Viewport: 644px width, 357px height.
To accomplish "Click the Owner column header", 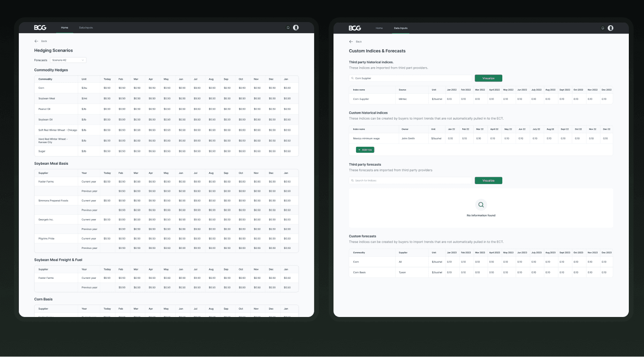I will pos(405,129).
